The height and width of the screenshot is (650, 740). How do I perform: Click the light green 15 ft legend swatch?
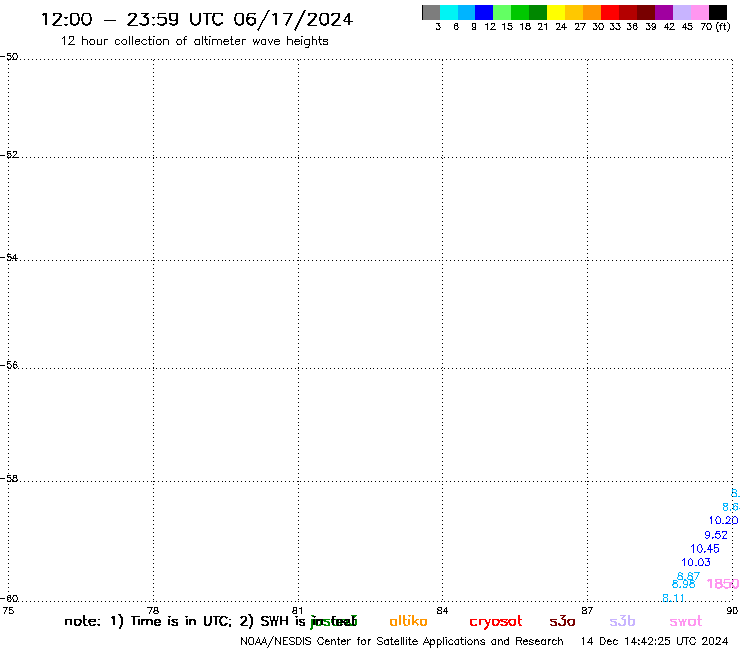pos(502,12)
